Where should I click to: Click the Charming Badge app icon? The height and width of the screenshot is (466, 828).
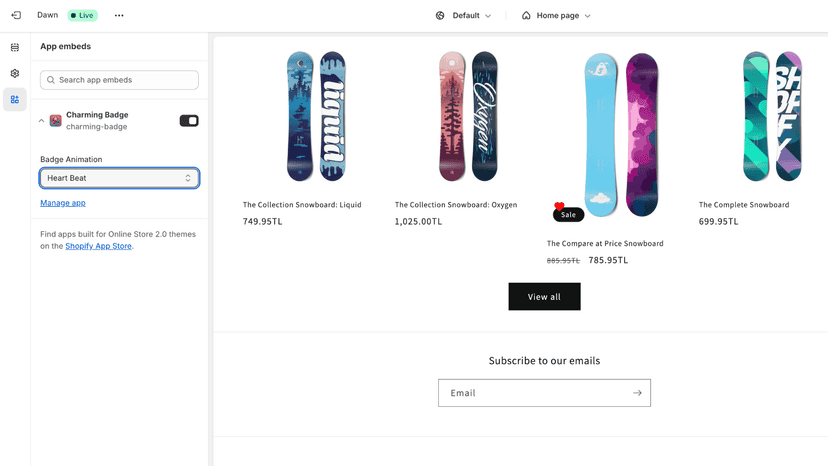point(55,120)
